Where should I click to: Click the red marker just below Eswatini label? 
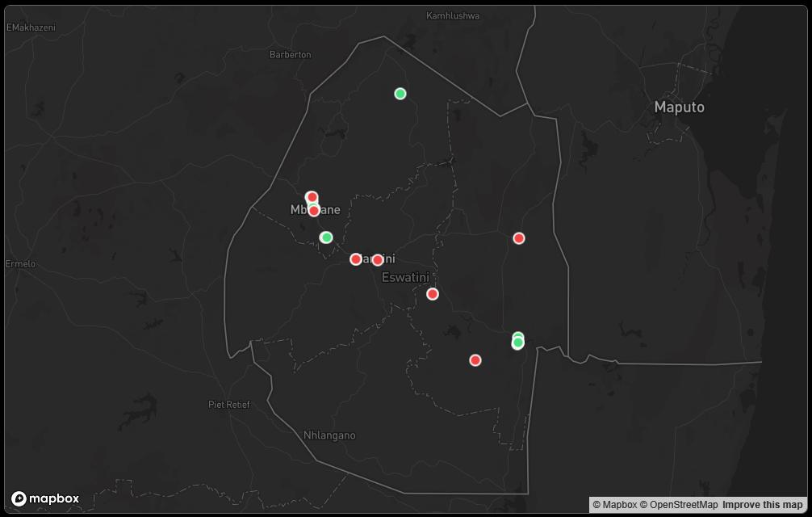[x=433, y=294]
